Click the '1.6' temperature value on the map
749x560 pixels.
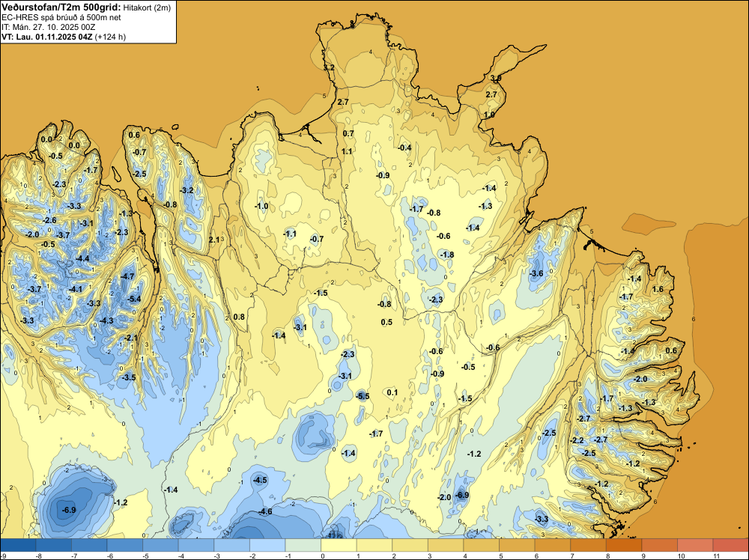tap(658, 289)
